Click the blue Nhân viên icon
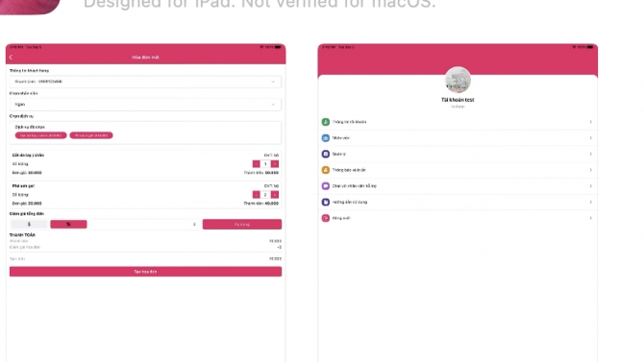Viewport: 644px width, 362px height. coord(325,138)
